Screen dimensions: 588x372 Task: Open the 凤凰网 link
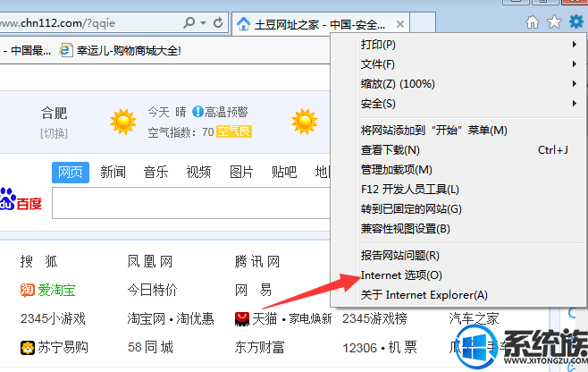150,261
